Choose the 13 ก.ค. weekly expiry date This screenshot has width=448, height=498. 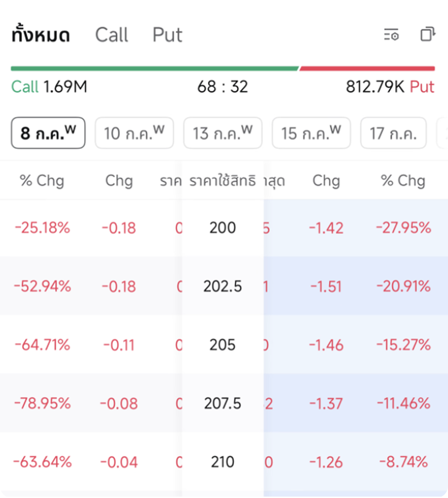click(223, 133)
